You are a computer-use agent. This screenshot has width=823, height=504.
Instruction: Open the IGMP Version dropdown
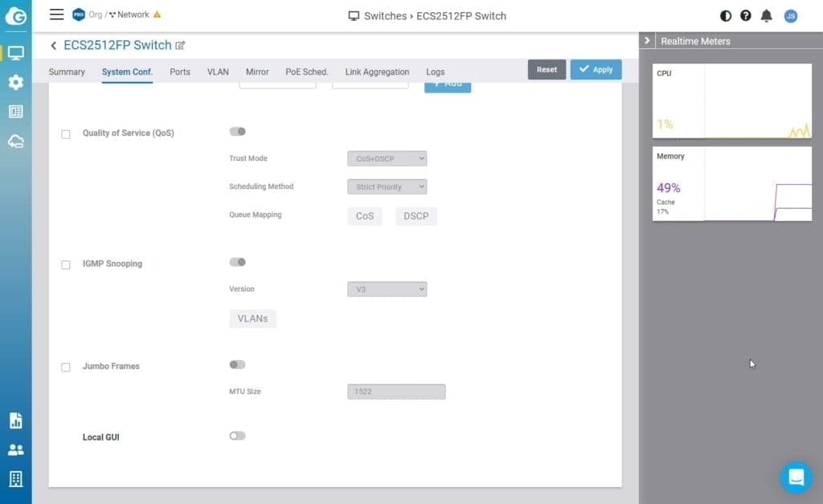(387, 289)
